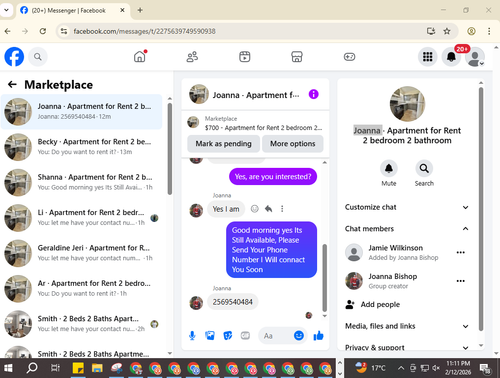
Task: Click the 2569540484 message bubble
Action: tap(232, 302)
